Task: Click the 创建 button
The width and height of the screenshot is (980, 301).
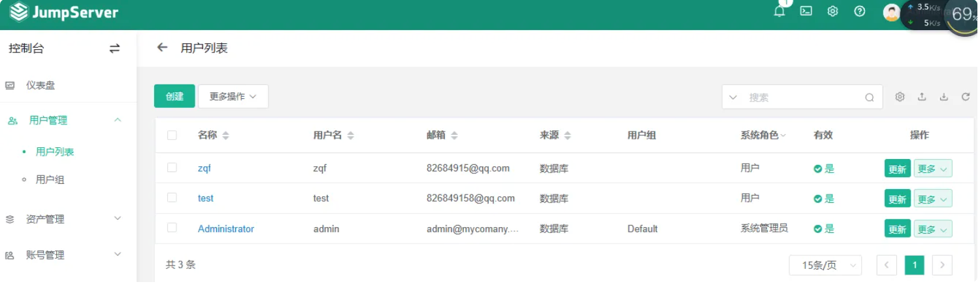Action: (x=174, y=96)
